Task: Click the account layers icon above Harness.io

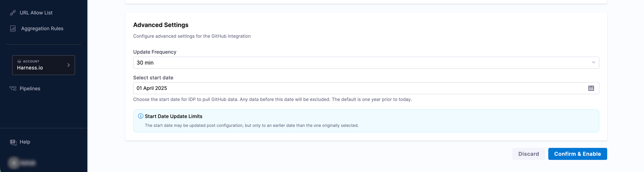Action: [19, 61]
